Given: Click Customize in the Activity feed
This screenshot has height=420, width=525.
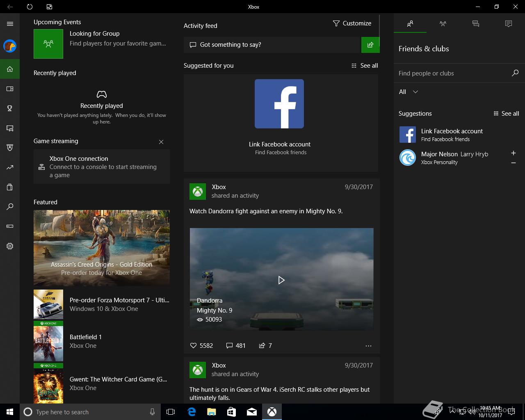Looking at the screenshot, I should click(x=352, y=23).
